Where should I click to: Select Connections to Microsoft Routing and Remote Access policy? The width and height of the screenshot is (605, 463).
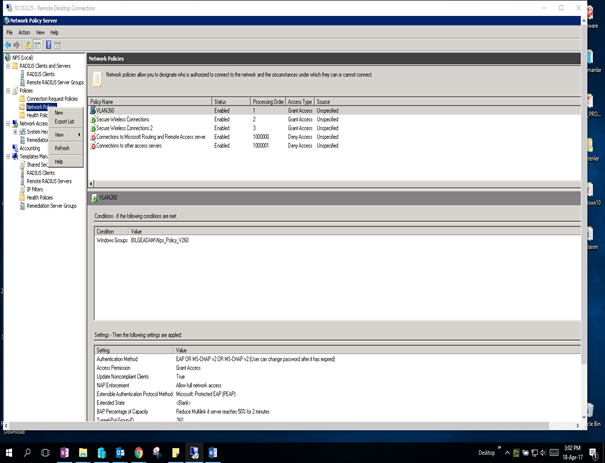pyautogui.click(x=334, y=137)
